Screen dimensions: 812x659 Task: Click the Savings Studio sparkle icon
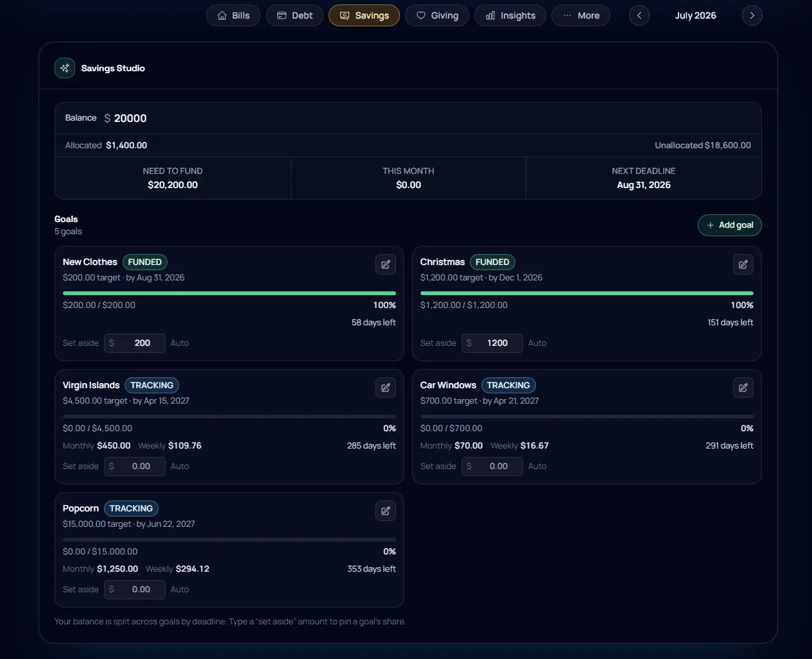pos(65,68)
